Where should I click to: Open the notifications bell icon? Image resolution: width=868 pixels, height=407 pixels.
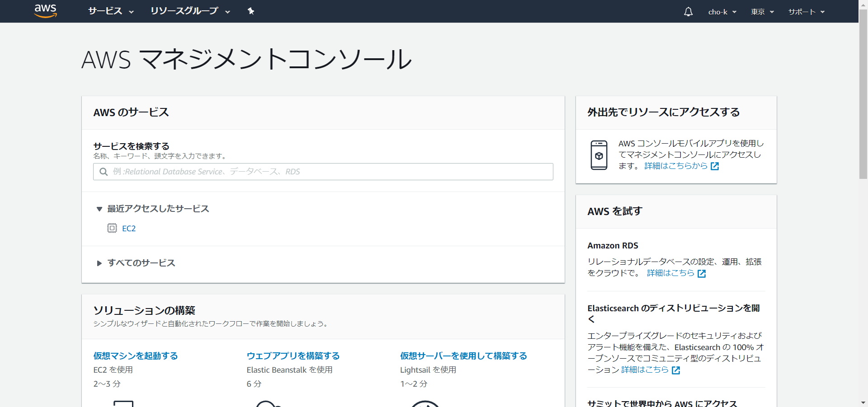(x=688, y=12)
